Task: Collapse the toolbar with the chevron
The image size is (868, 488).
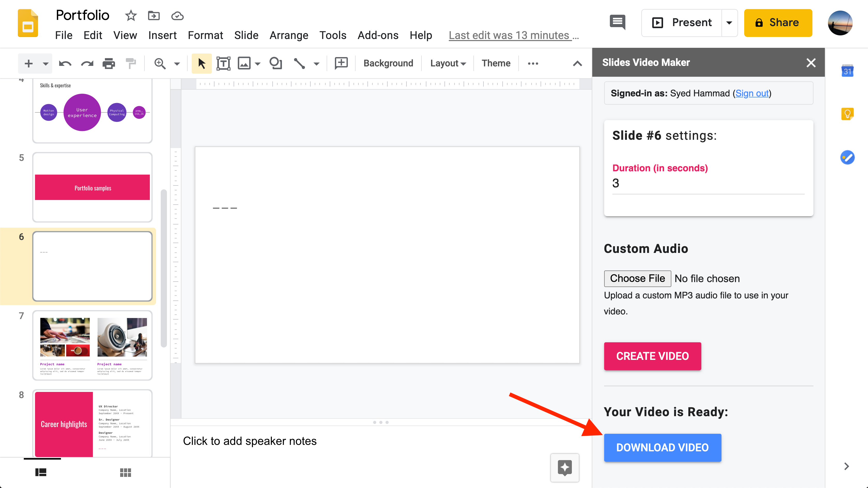Action: pyautogui.click(x=577, y=63)
